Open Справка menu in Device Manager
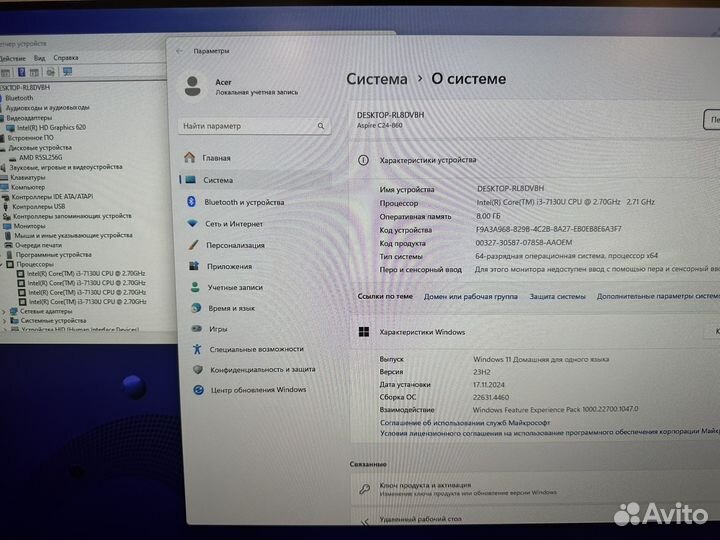Image resolution: width=720 pixels, height=540 pixels. click(66, 58)
